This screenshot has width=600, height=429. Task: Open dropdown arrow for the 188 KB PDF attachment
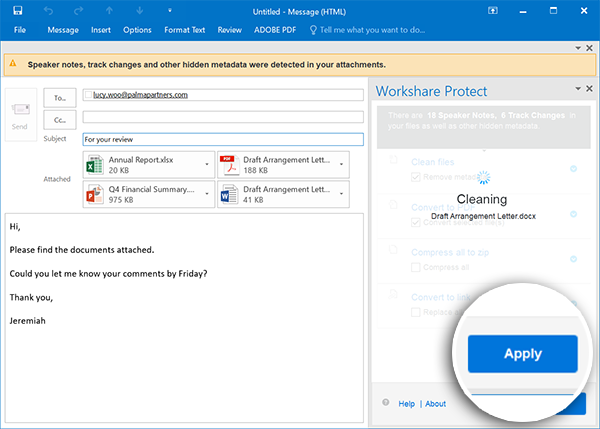pos(342,164)
